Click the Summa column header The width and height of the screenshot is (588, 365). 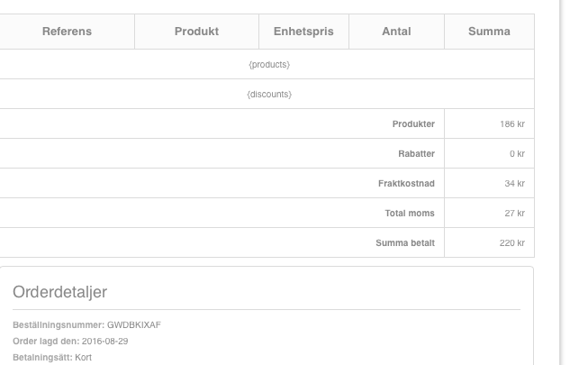(x=489, y=32)
